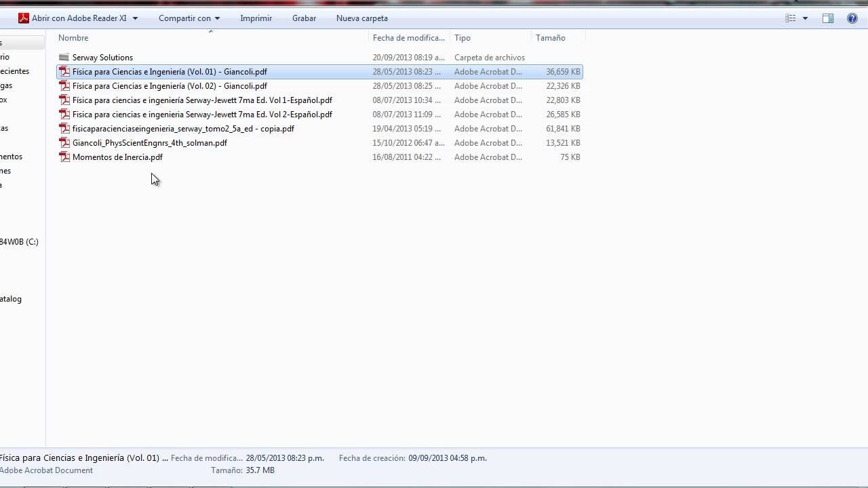Select 'Momentos de Inercia.pdf' file name
The height and width of the screenshot is (488, 868).
(x=117, y=157)
